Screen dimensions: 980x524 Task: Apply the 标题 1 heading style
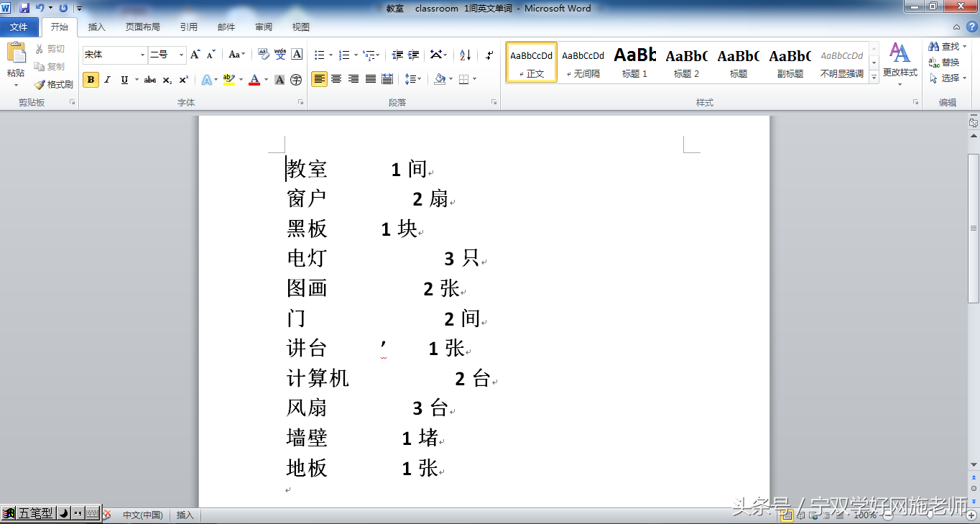pos(635,62)
